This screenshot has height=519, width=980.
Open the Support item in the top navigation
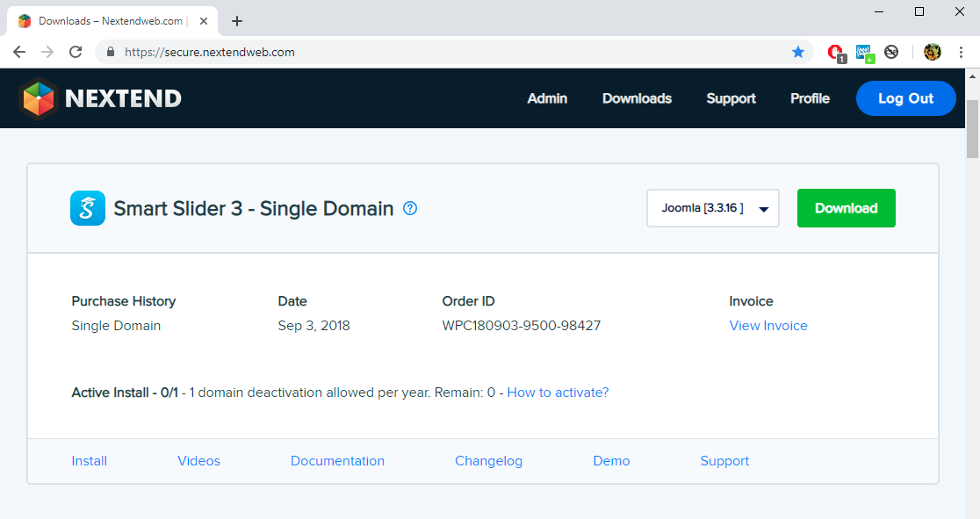(731, 98)
